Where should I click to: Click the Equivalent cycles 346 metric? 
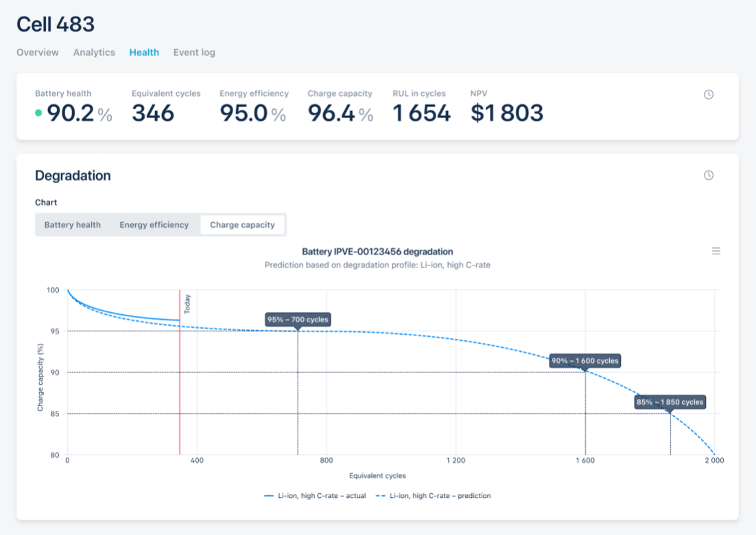pyautogui.click(x=153, y=113)
